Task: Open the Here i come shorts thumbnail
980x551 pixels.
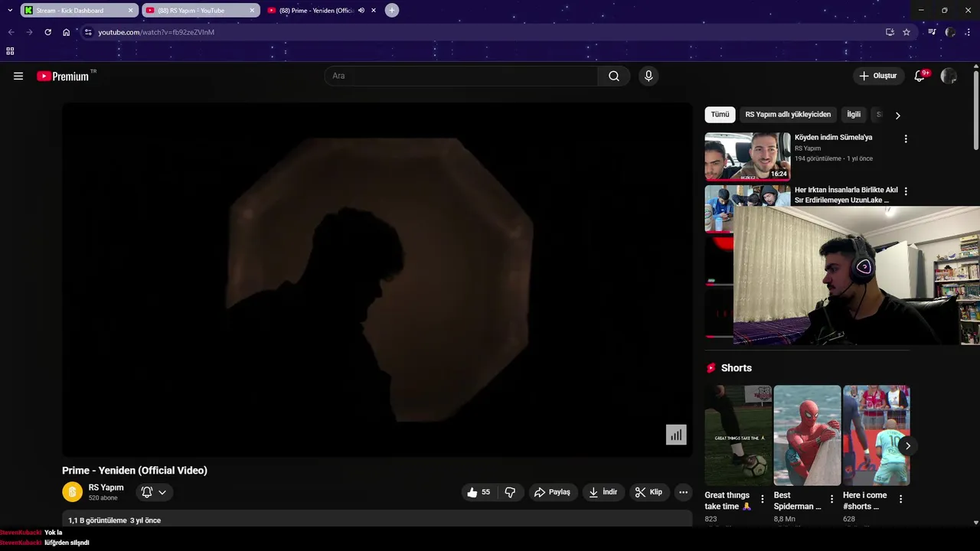Action: pyautogui.click(x=876, y=435)
